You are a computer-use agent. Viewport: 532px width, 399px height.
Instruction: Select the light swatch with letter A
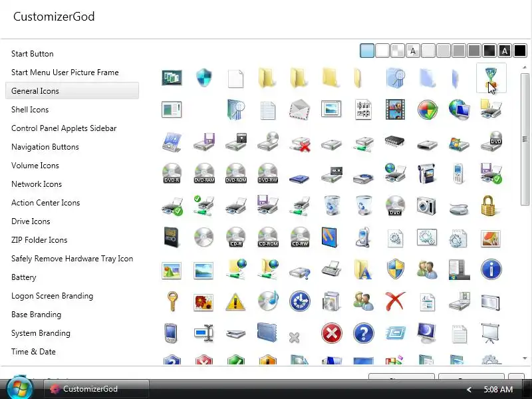[x=413, y=51]
